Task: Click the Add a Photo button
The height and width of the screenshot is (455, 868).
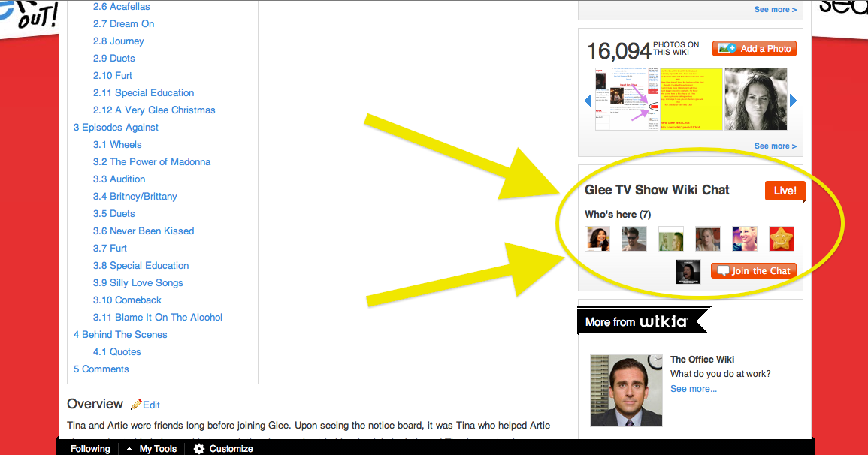Action: point(755,49)
